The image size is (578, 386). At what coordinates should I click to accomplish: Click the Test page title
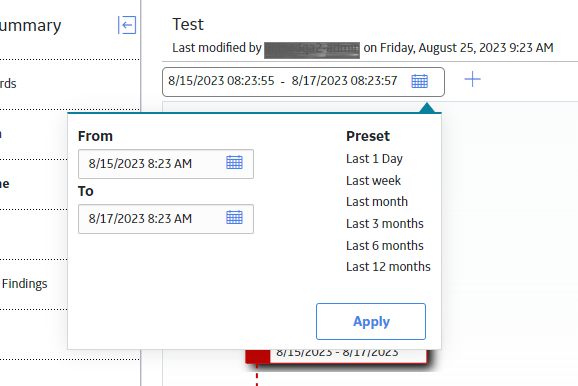pos(188,24)
